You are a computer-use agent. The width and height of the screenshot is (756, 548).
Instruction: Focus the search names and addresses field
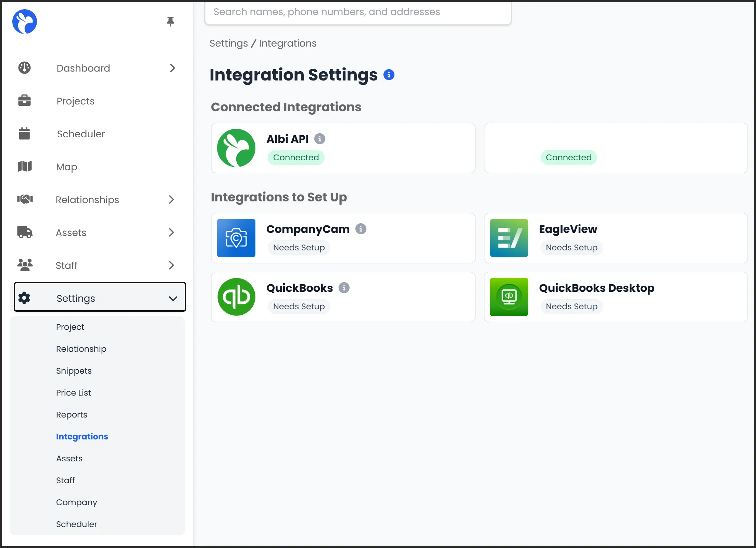tap(358, 12)
